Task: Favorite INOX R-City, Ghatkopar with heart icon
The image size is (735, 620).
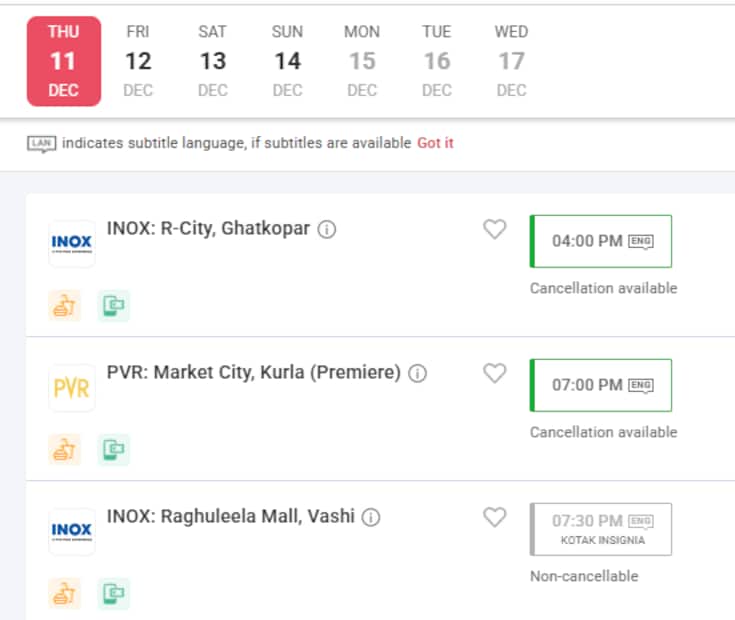Action: [x=495, y=229]
